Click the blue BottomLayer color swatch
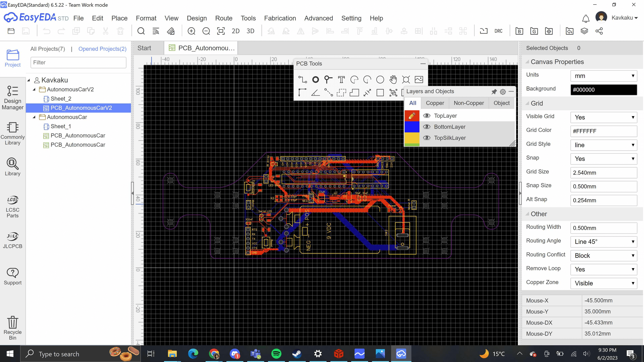This screenshot has height=362, width=644. [412, 127]
